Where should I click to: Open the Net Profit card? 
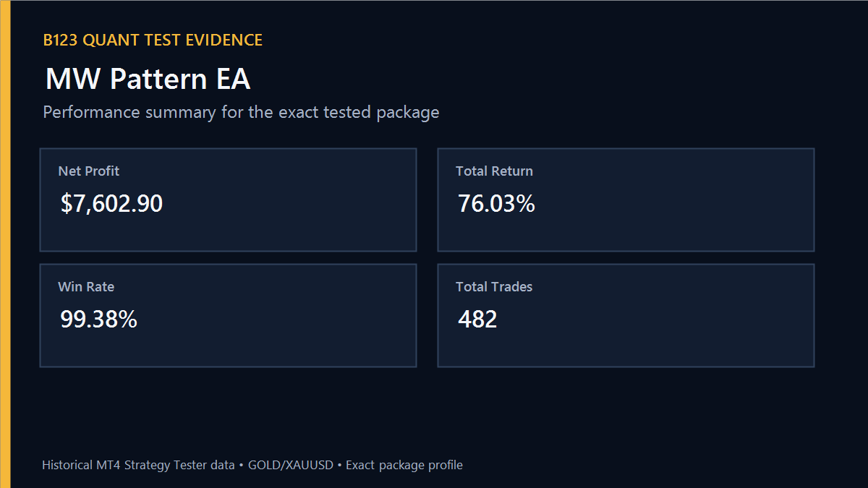tap(228, 200)
